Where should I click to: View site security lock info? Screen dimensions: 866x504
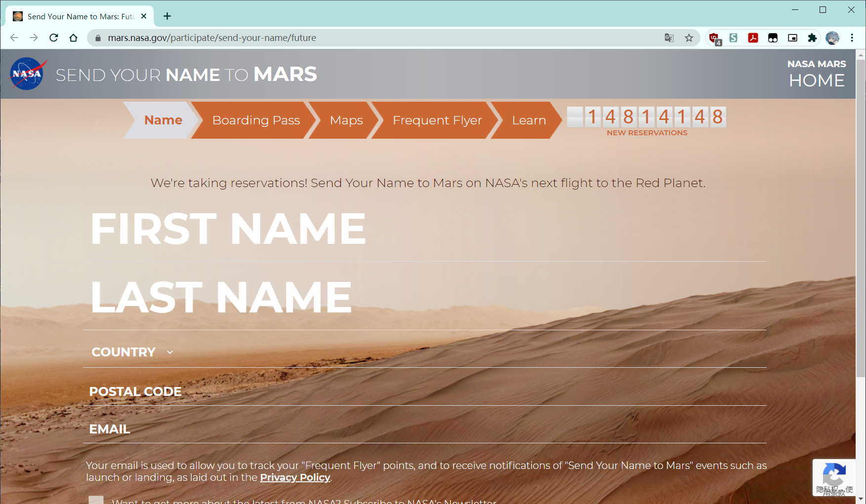click(98, 38)
